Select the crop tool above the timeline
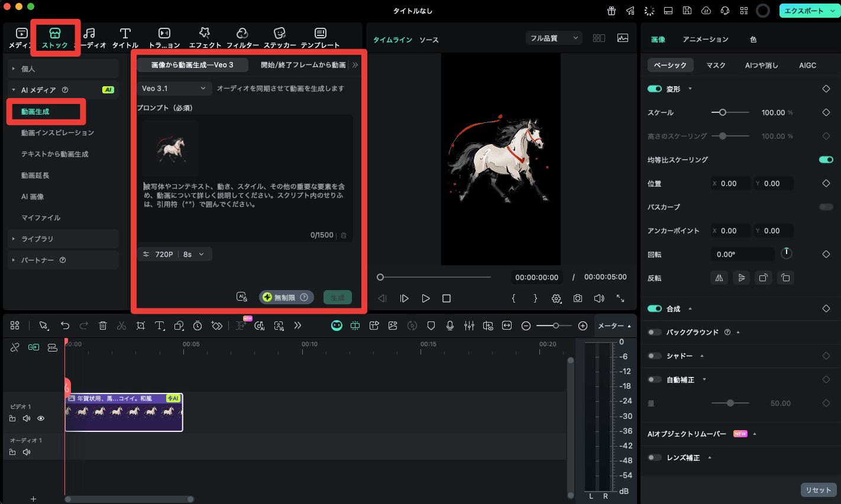Screen dimensions: 841x504 click(141, 326)
